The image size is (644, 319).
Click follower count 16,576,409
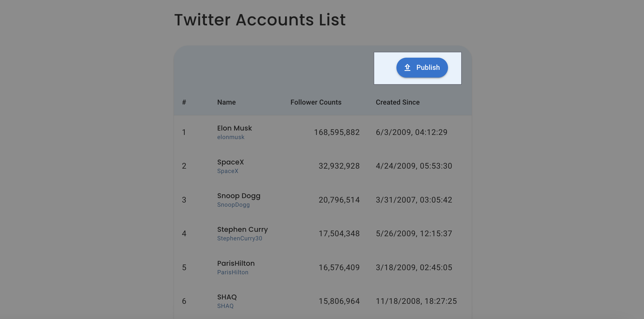click(x=339, y=268)
